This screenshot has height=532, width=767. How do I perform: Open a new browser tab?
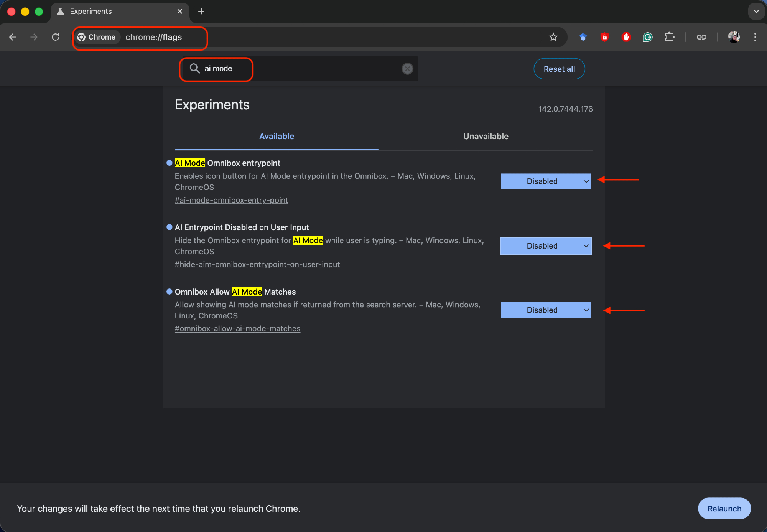point(201,12)
